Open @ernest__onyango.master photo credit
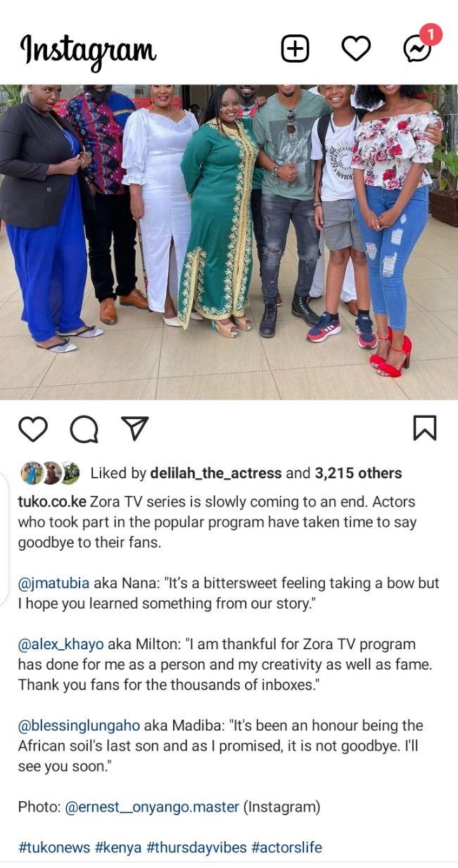 point(152,807)
